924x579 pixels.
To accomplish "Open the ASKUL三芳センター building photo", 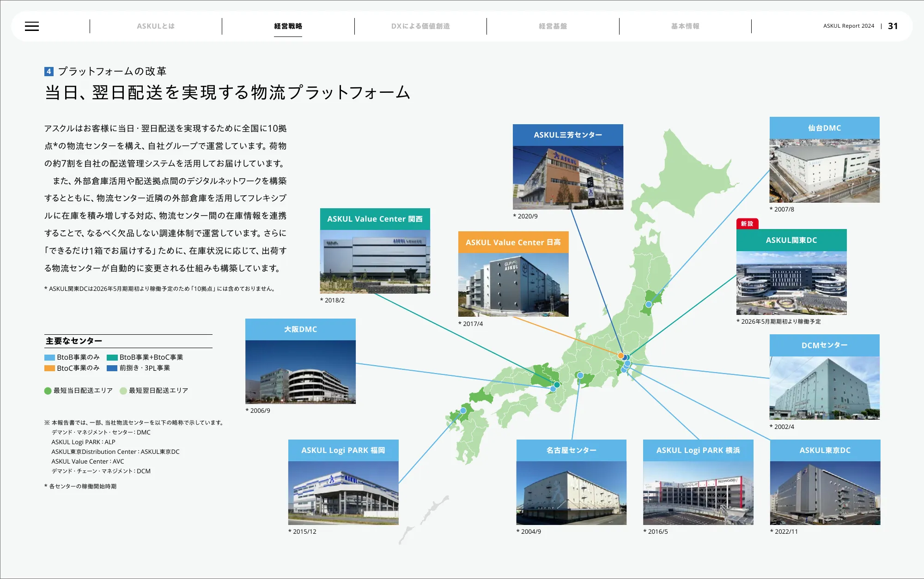I will click(x=568, y=178).
